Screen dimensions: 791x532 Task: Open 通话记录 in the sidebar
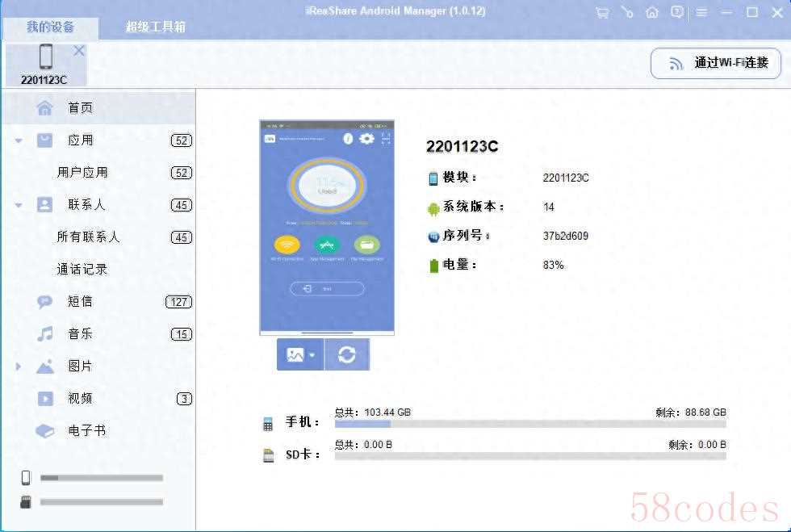coord(98,270)
